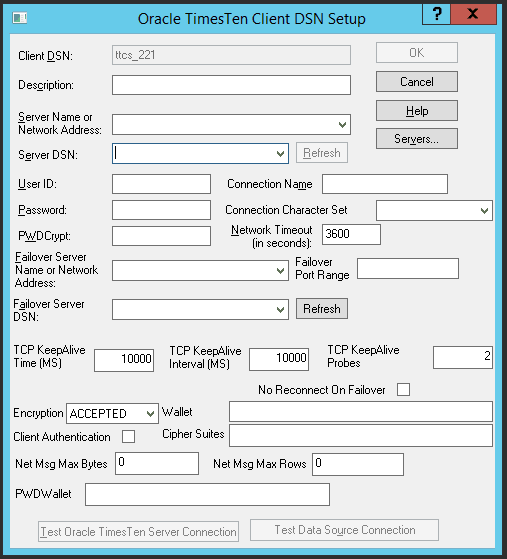Click the Servers... button
The height and width of the screenshot is (559, 507).
pos(417,139)
